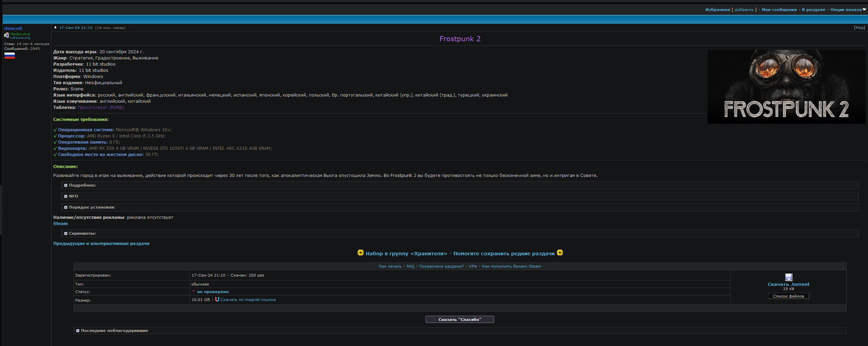Screen dimensions: 868x346
Task: Click the magnet link icon
Action: (x=217, y=299)
